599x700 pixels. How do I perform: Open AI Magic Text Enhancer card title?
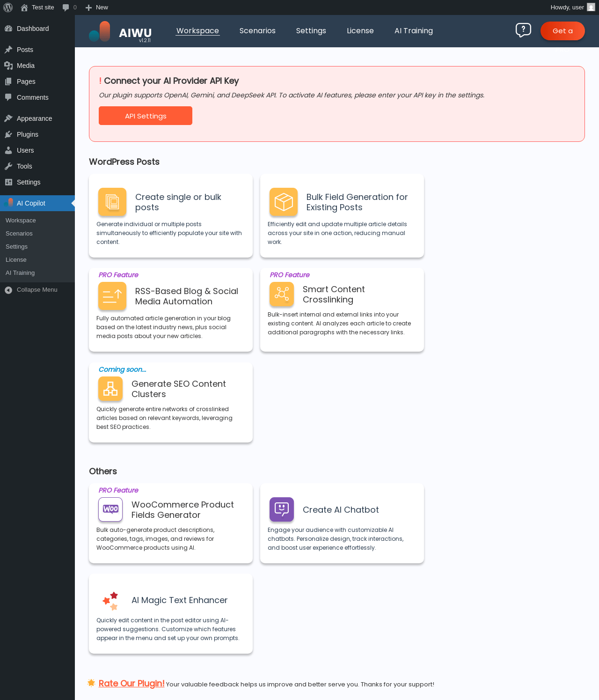179,600
